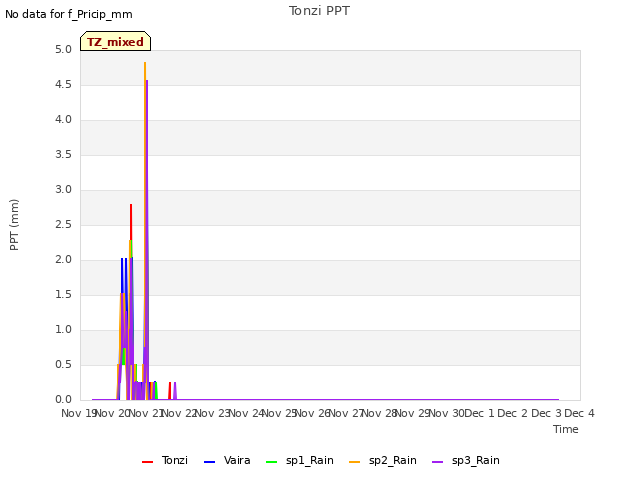
Task: Click the Tonzi PPT chart title
Action: click(x=319, y=11)
